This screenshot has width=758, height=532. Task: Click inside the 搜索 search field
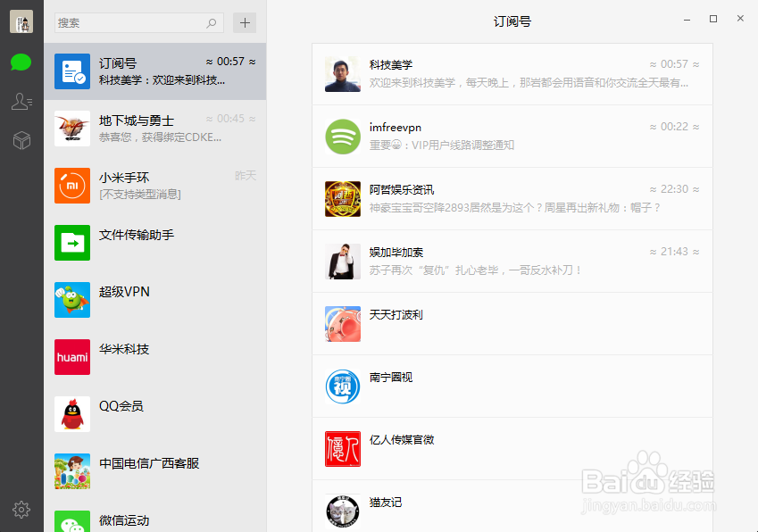coord(134,22)
